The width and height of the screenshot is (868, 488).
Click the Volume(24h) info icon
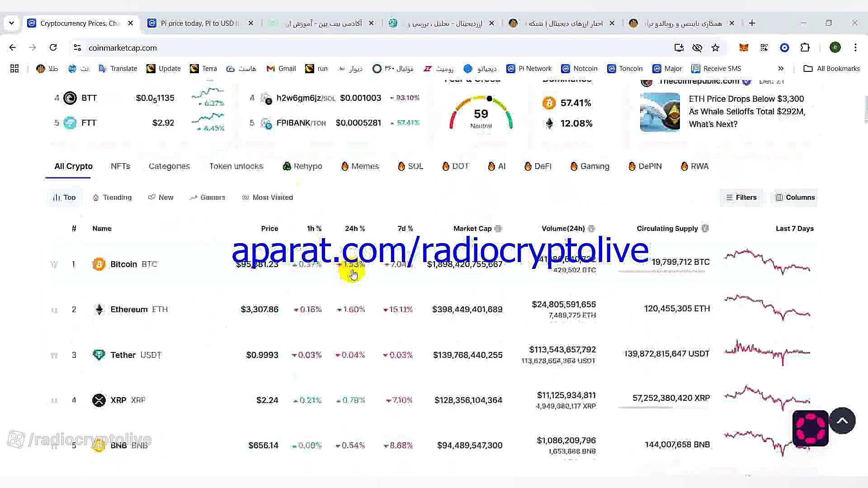pos(591,229)
